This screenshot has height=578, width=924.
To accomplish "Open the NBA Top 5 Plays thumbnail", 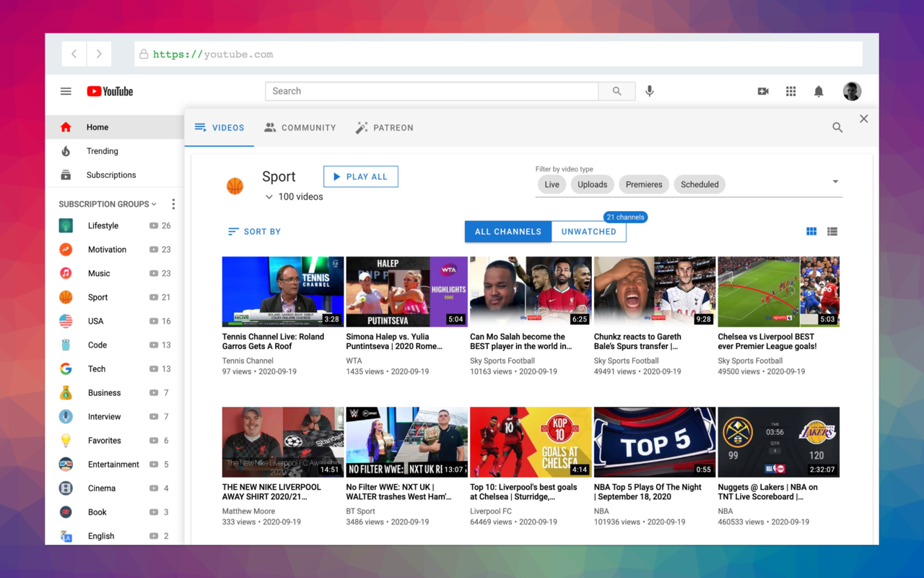I will click(x=655, y=442).
